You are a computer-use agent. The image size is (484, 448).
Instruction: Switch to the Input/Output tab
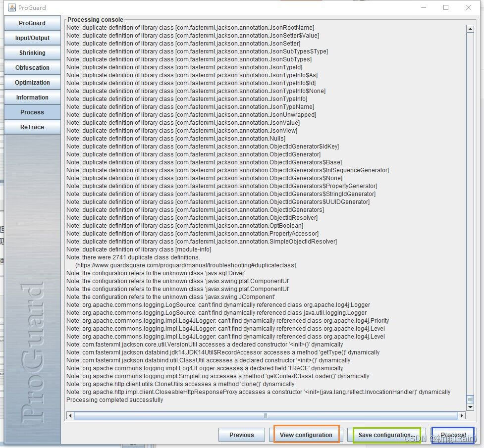click(x=32, y=38)
